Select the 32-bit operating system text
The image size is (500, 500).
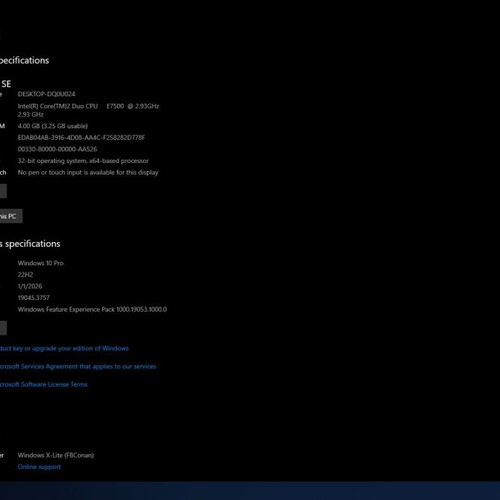83,161
